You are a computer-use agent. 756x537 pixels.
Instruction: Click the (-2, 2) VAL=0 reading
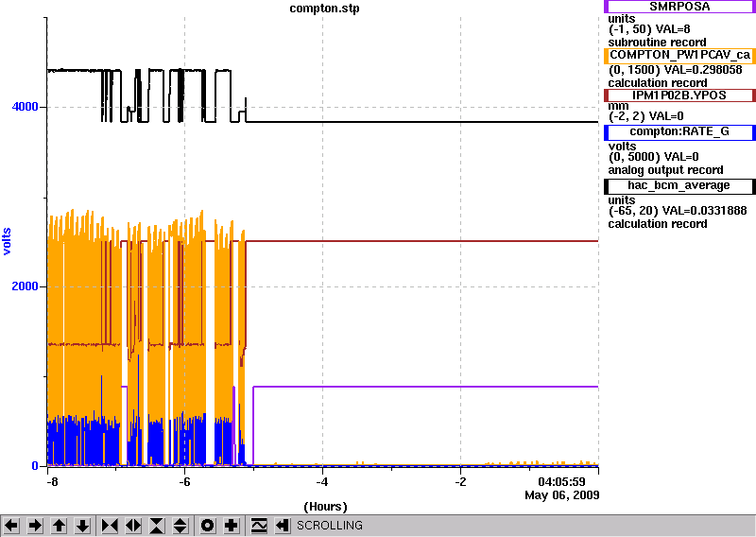[646, 116]
